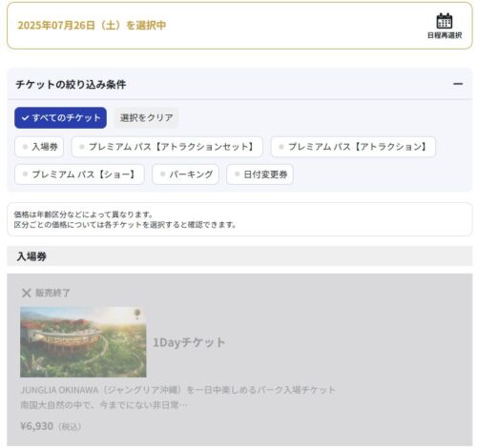Image resolution: width=477 pixels, height=448 pixels.
Task: Click the チケットの絞り込み条件 header
Action: pos(71,85)
